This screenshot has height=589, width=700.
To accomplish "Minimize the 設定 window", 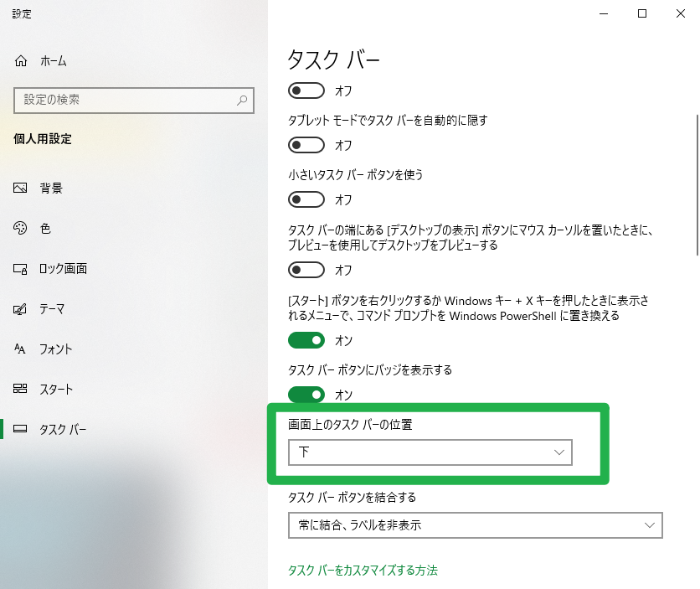I will [604, 14].
